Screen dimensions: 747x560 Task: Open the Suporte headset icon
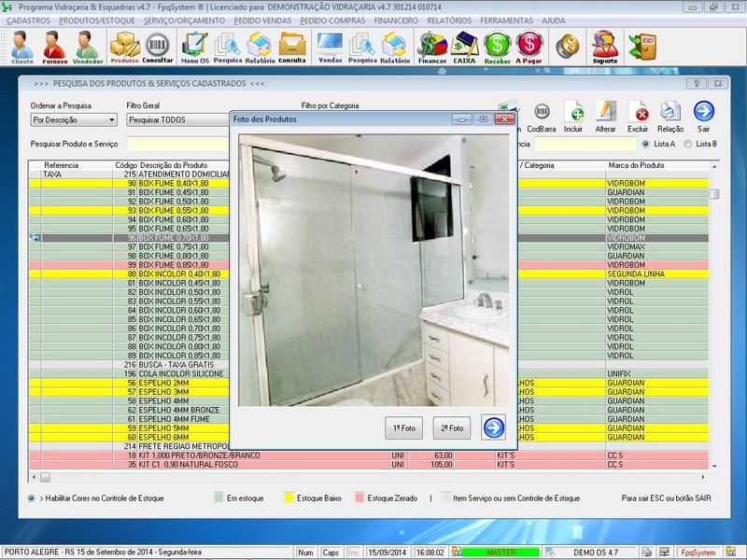605,47
